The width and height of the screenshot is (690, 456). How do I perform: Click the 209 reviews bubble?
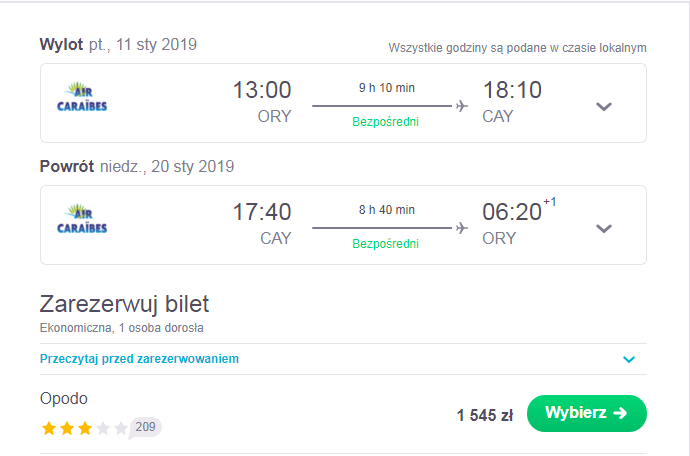click(x=146, y=427)
